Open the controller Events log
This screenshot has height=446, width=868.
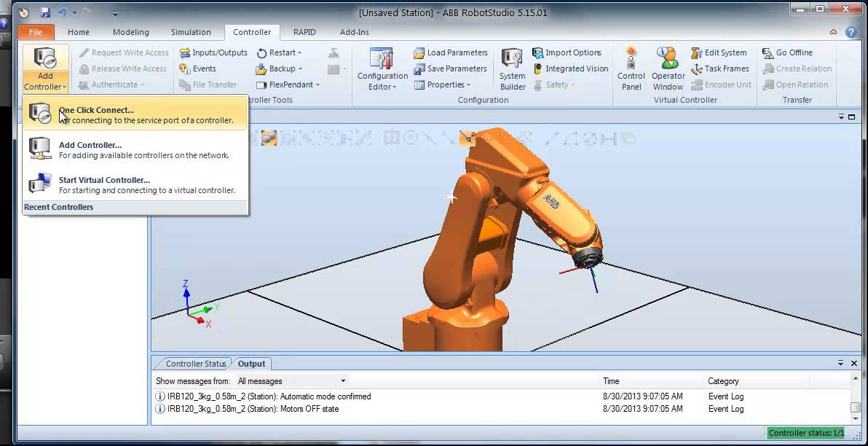click(x=197, y=69)
